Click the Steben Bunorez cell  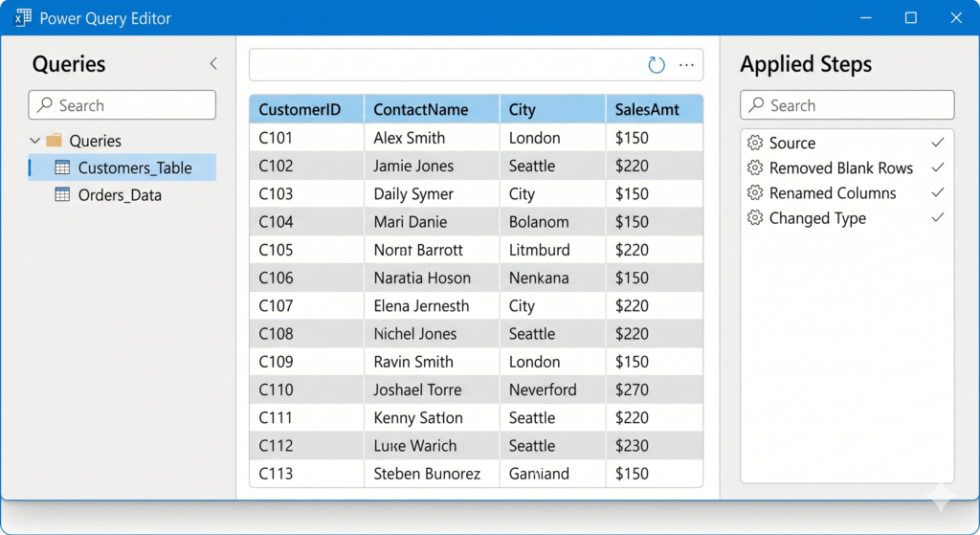coord(432,473)
